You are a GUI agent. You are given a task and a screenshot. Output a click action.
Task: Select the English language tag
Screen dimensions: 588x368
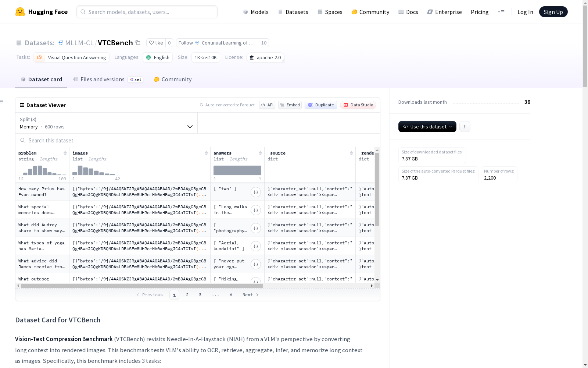(x=158, y=57)
